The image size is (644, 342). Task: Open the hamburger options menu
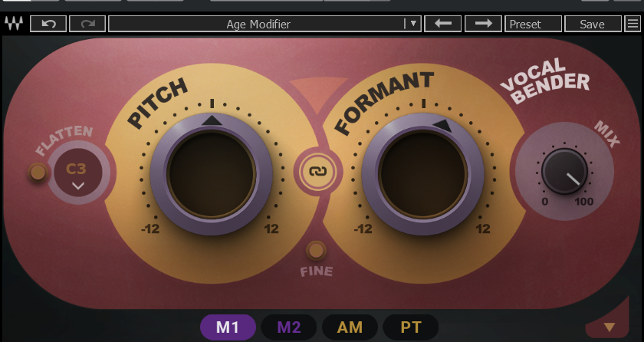pyautogui.click(x=633, y=24)
